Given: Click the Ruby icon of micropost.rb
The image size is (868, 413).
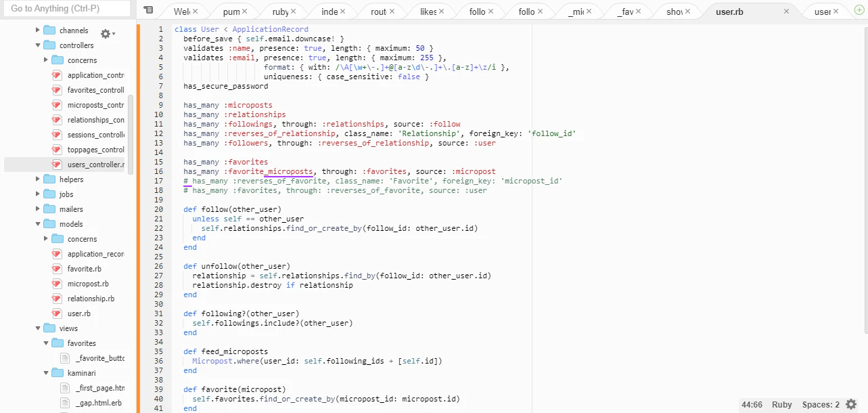Looking at the screenshot, I should point(57,284).
